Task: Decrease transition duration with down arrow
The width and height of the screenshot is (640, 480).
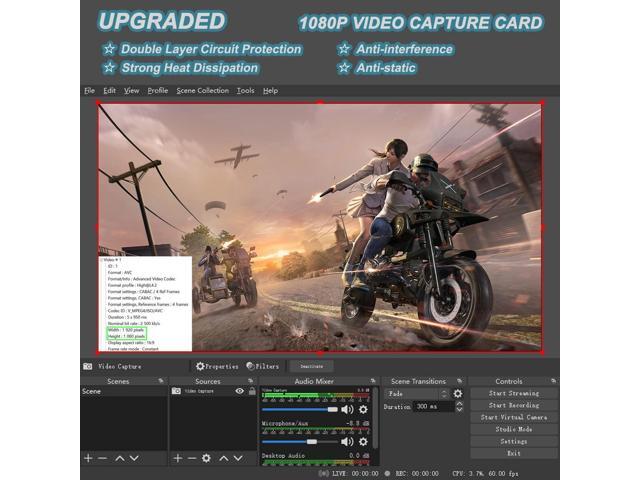Action: click(459, 409)
